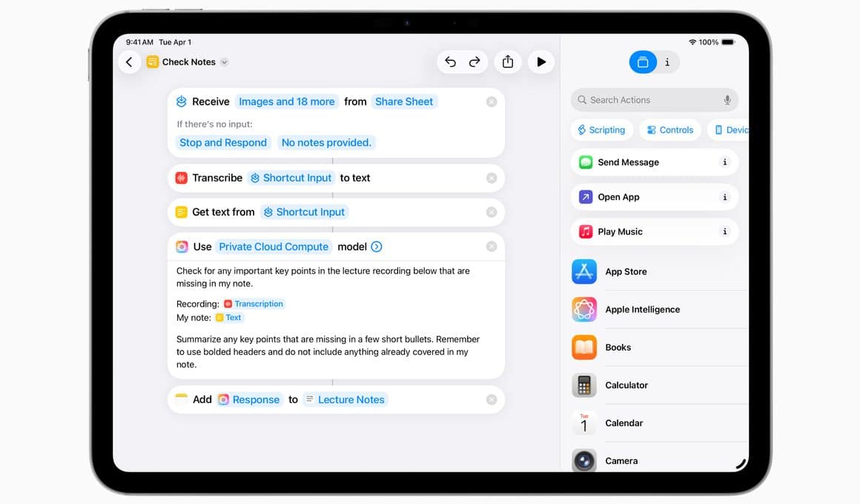Open Calculator actions

click(660, 385)
